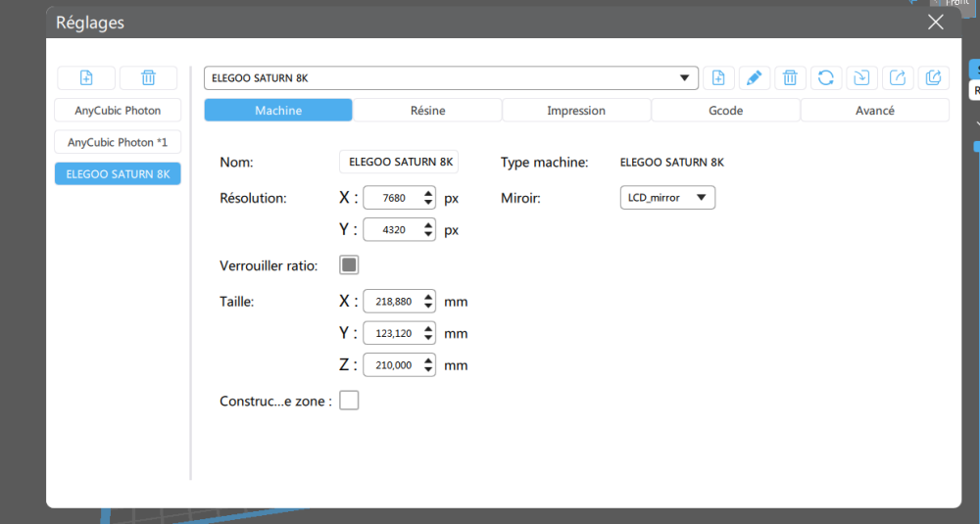980x524 pixels.
Task: Click the export-all profiles icon at far right
Action: [x=934, y=78]
